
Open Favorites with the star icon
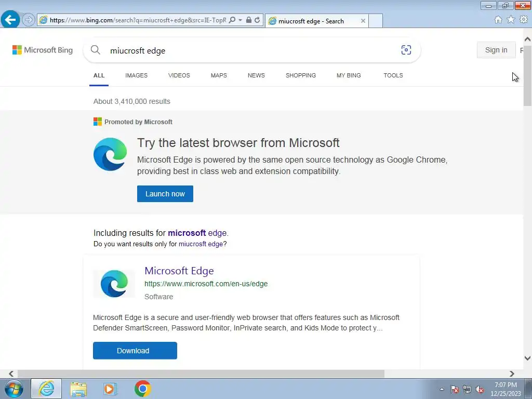[x=511, y=20]
